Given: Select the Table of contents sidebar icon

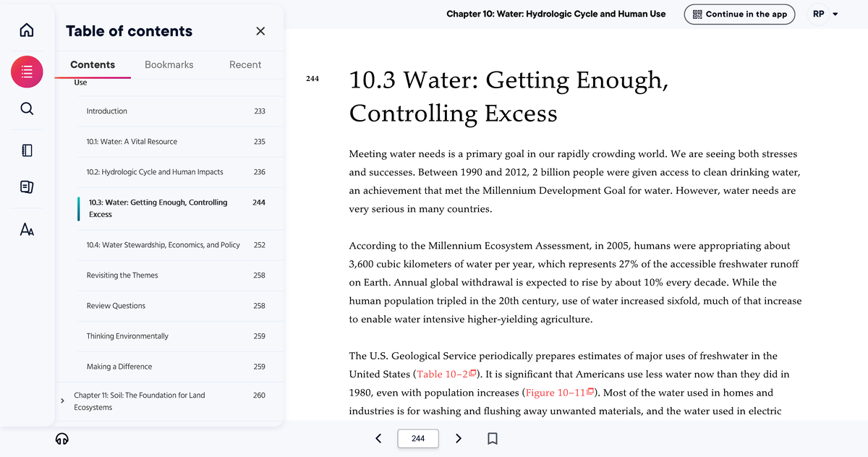Looking at the screenshot, I should click(26, 72).
